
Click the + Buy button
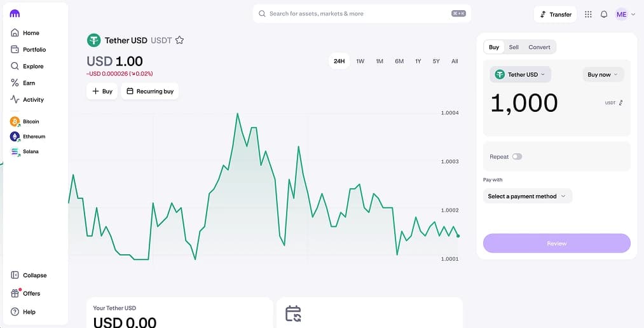point(102,91)
